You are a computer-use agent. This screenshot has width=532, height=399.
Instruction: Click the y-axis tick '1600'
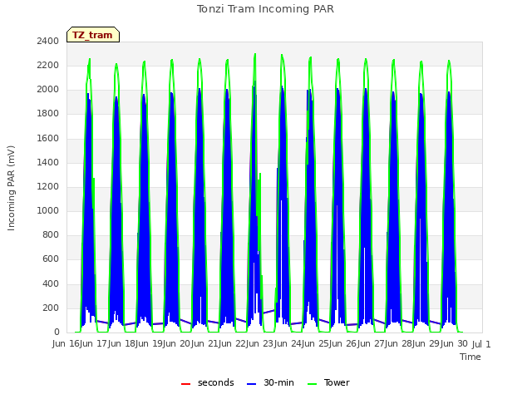click(48, 138)
